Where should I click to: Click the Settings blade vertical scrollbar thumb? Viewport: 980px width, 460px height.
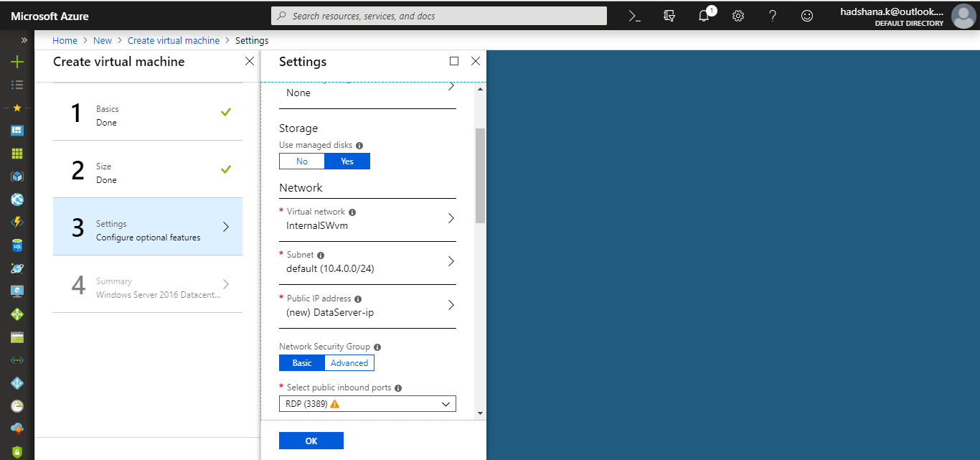coord(480,176)
